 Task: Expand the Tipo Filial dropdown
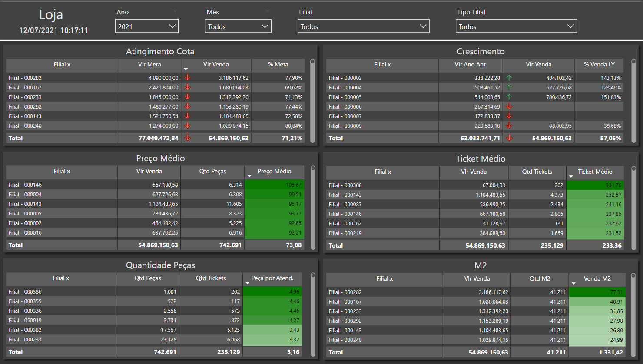pos(516,26)
